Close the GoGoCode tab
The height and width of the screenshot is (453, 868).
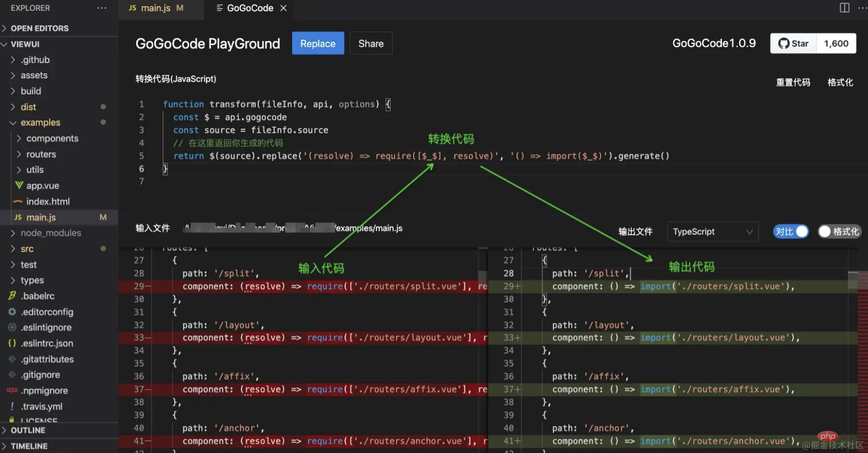[283, 8]
